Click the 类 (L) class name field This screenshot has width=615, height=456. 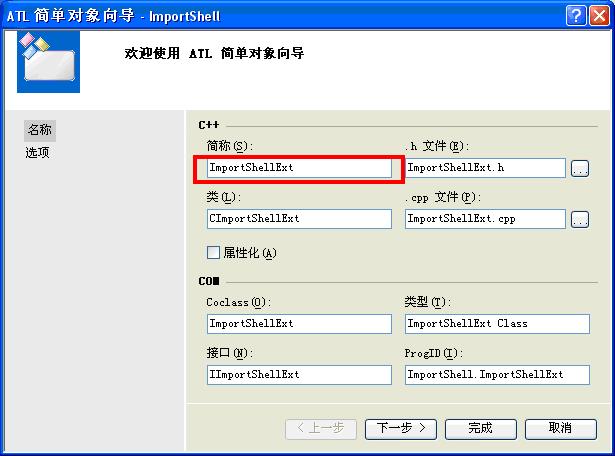coord(299,219)
